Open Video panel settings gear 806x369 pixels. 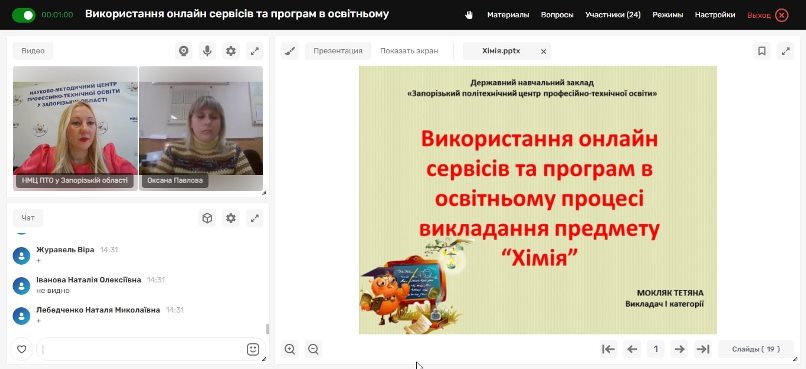[231, 51]
